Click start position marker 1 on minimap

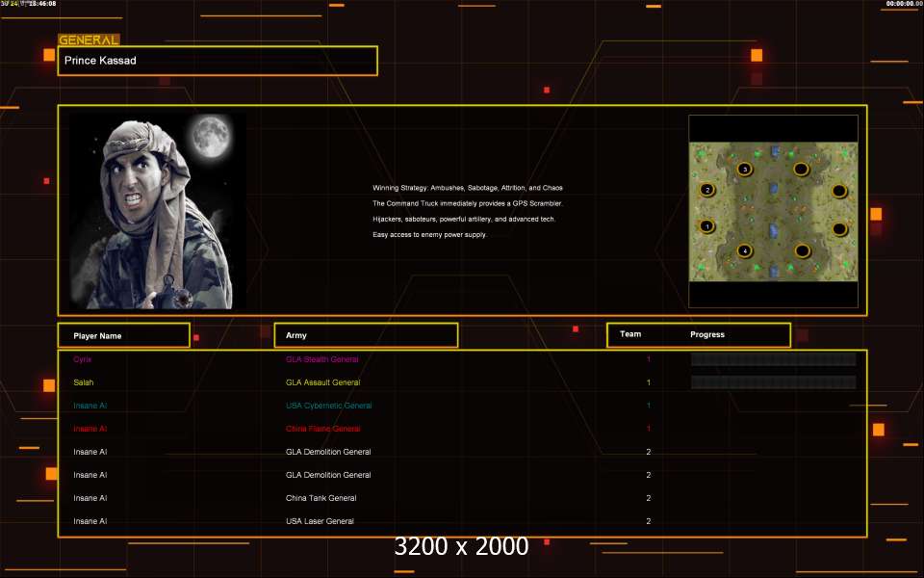pyautogui.click(x=707, y=227)
